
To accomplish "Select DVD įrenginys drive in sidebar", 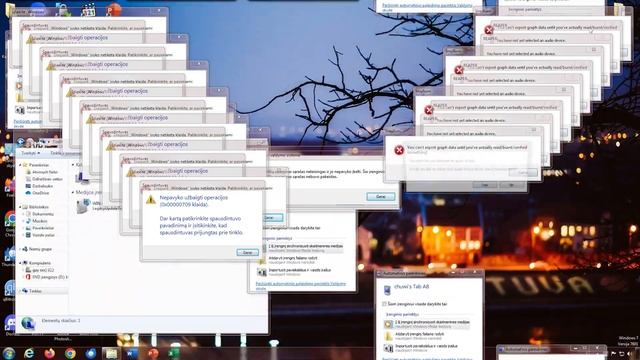I will point(46,277).
